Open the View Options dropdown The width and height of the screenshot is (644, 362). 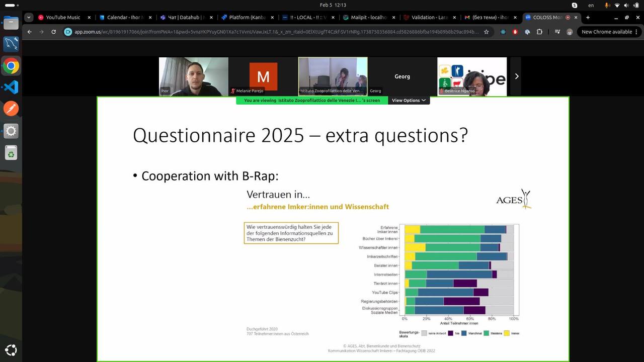coord(409,101)
